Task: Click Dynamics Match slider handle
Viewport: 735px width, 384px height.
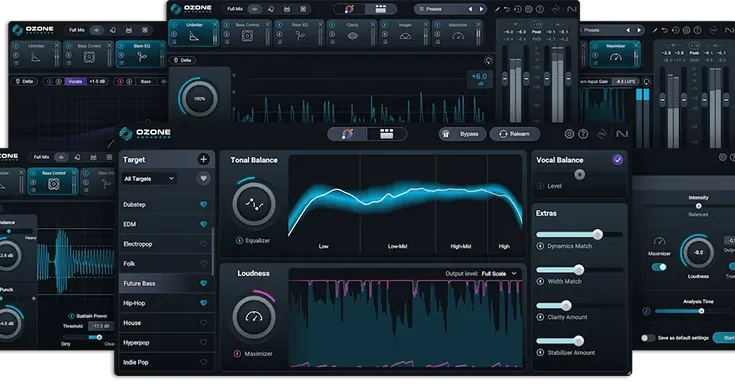Action: click(x=598, y=234)
